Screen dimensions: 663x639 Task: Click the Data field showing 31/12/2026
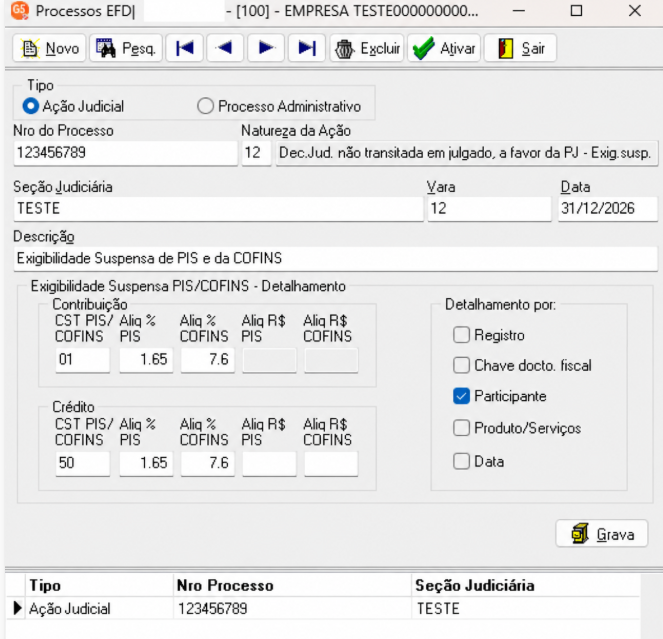point(608,208)
